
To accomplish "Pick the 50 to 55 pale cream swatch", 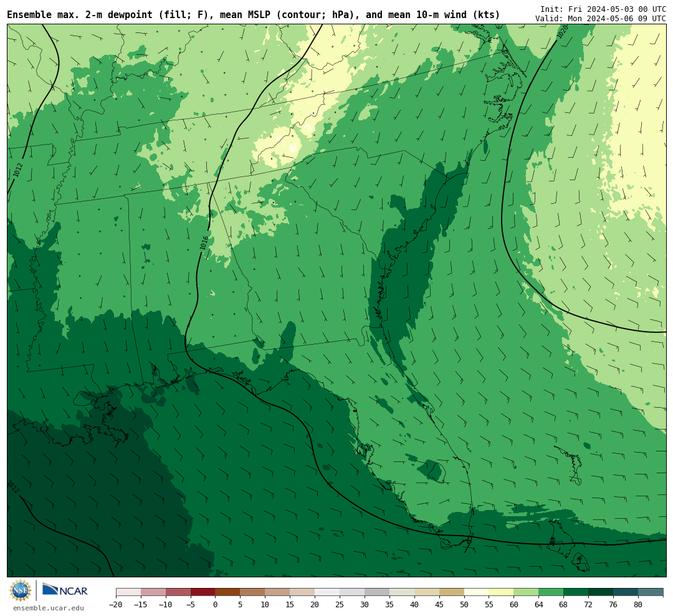I will (x=477, y=592).
